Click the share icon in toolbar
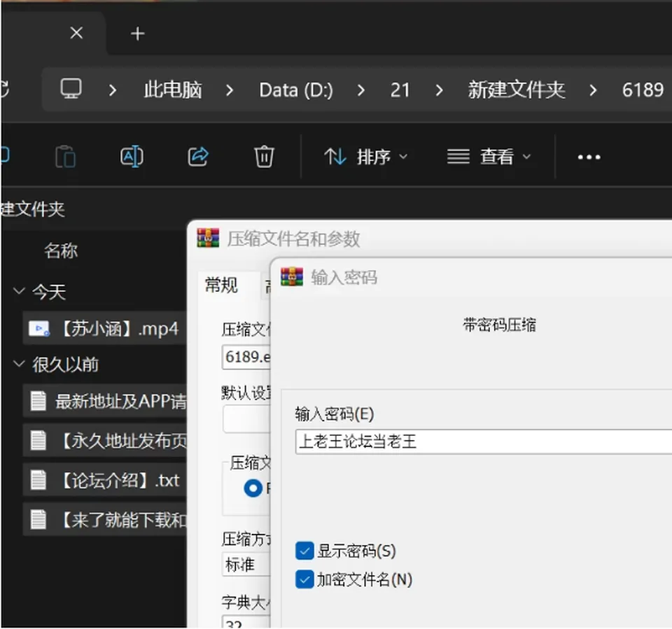 click(197, 157)
